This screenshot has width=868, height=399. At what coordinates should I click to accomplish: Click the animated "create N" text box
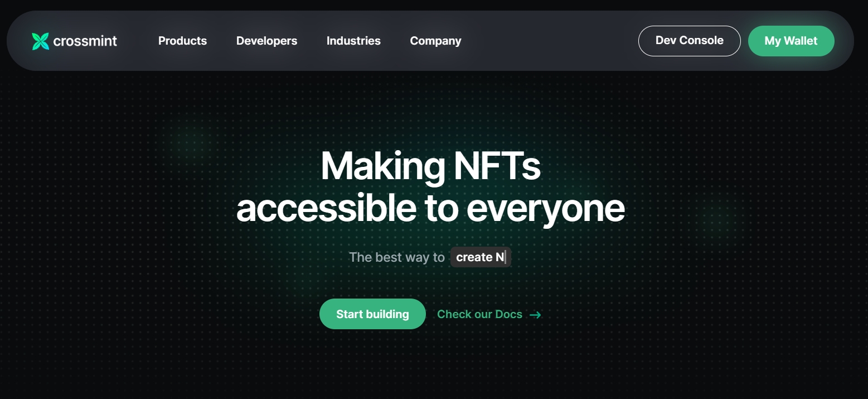click(481, 257)
